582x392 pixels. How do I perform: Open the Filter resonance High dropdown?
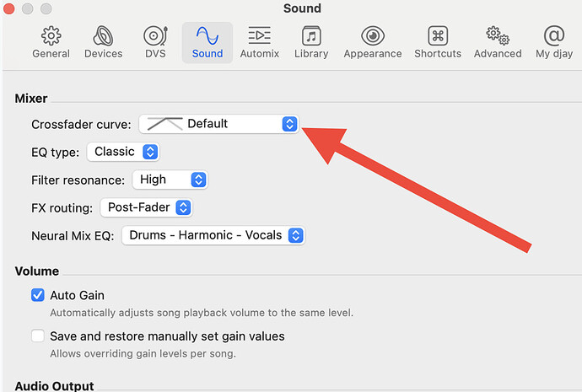pyautogui.click(x=170, y=180)
